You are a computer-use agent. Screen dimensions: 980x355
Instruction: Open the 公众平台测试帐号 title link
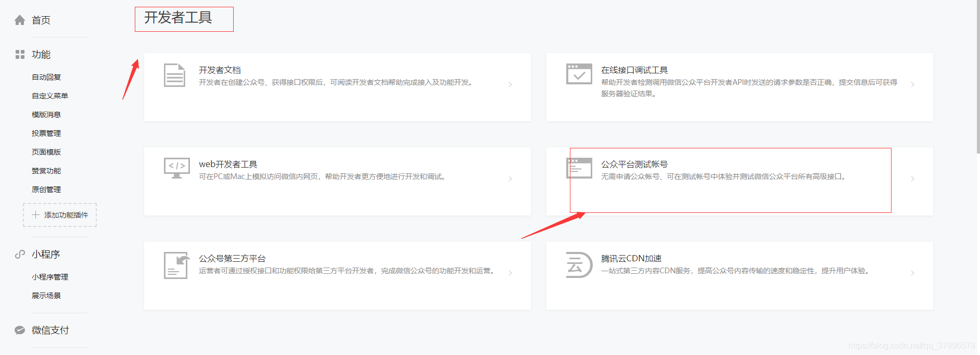pyautogui.click(x=634, y=164)
